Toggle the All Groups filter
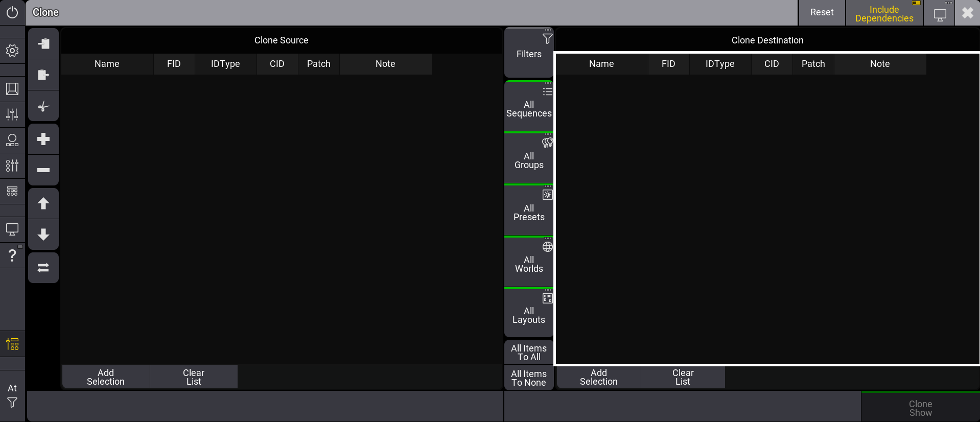This screenshot has width=980, height=422. click(529, 158)
